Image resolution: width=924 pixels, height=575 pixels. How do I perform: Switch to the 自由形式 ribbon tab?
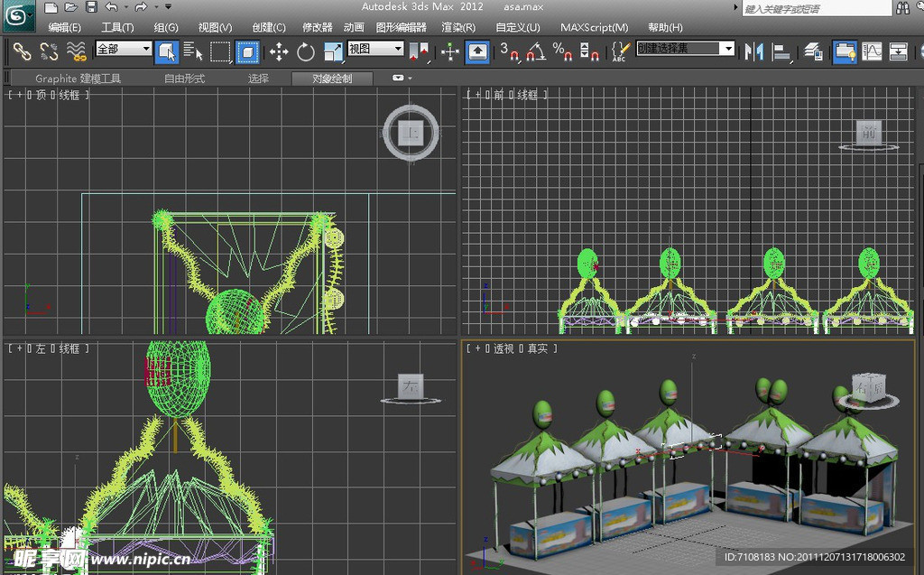184,79
